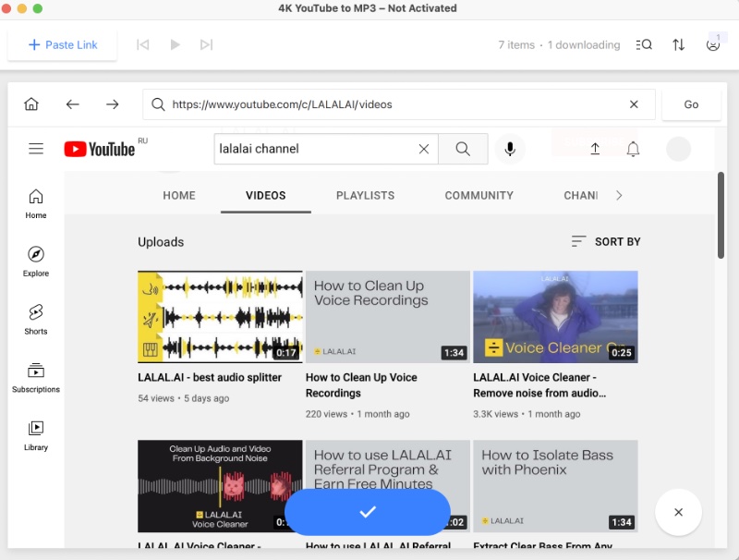
Task: Switch to the channel HOME tab
Action: pyautogui.click(x=179, y=196)
